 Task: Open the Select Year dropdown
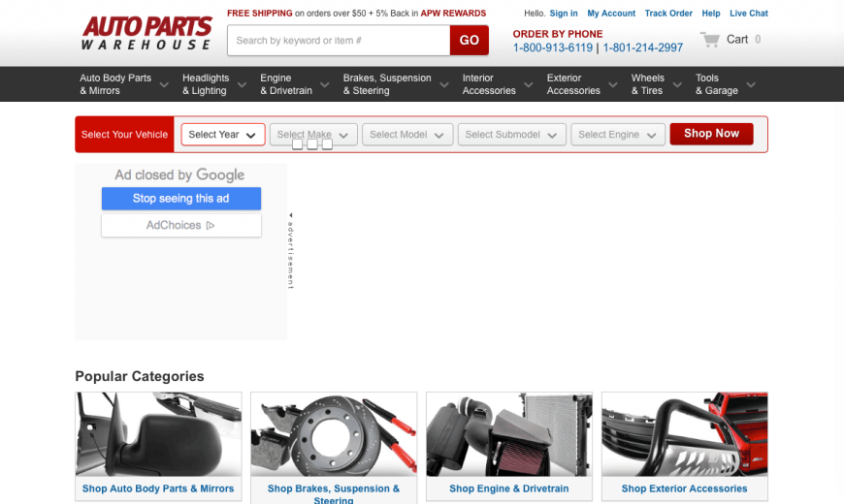(x=223, y=135)
